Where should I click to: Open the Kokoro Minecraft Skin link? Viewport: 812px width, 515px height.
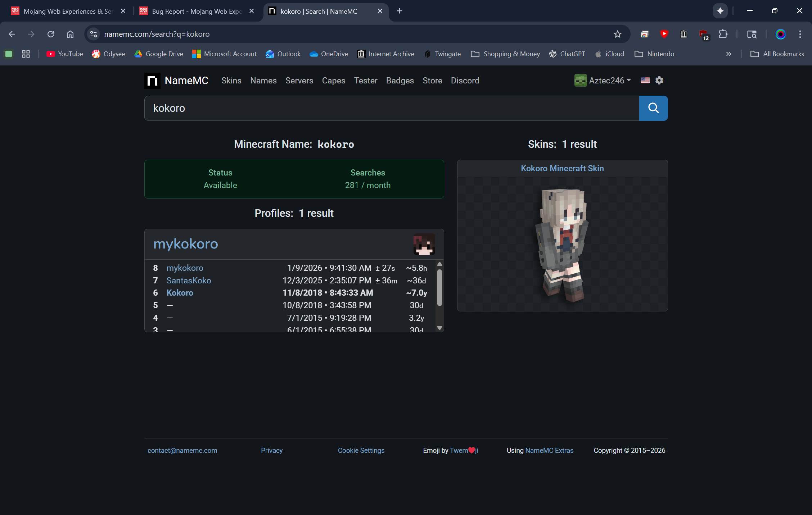coord(562,168)
